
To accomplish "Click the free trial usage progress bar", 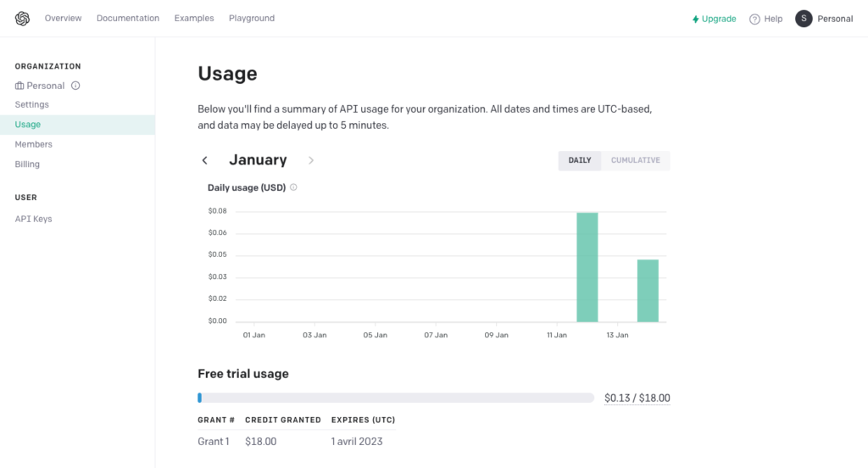I will [x=396, y=398].
